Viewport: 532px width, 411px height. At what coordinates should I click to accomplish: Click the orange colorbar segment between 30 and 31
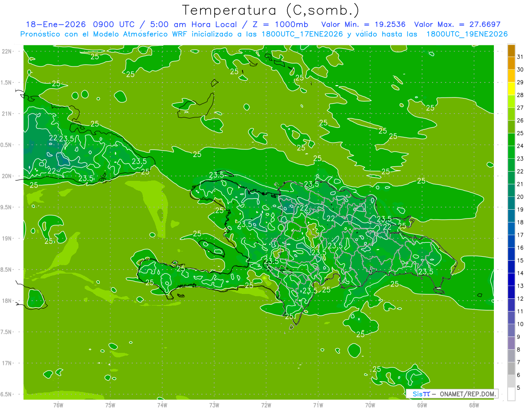(x=511, y=63)
